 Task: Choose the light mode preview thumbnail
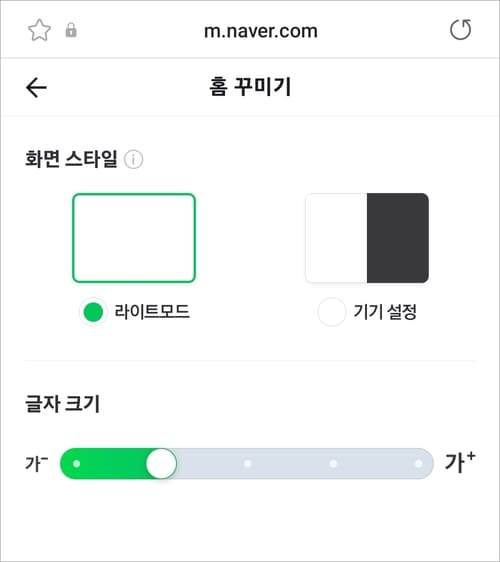click(134, 238)
